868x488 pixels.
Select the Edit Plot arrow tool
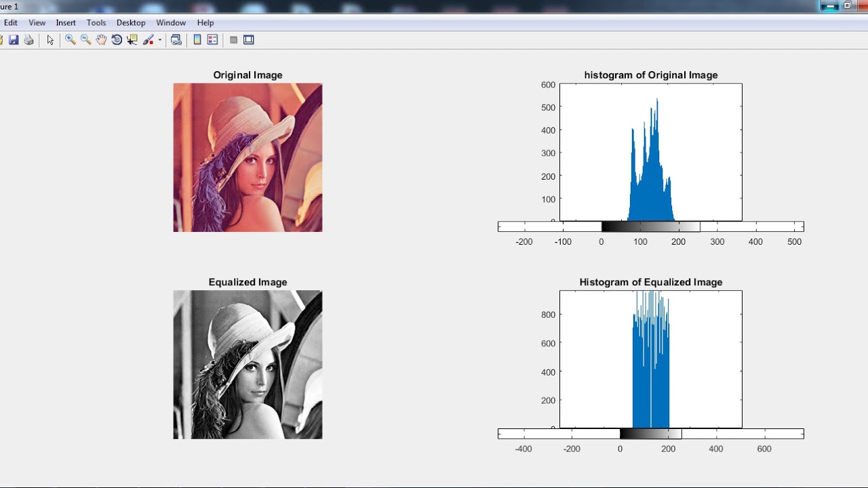[50, 40]
